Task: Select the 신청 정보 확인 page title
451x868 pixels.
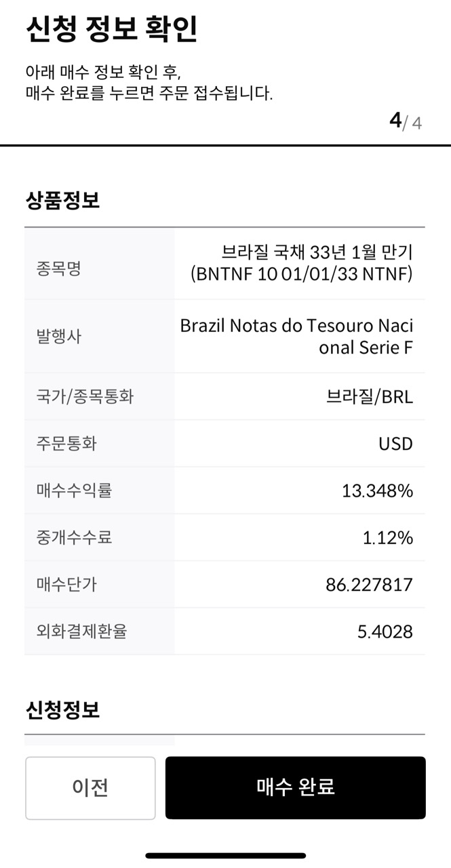Action: [112, 28]
